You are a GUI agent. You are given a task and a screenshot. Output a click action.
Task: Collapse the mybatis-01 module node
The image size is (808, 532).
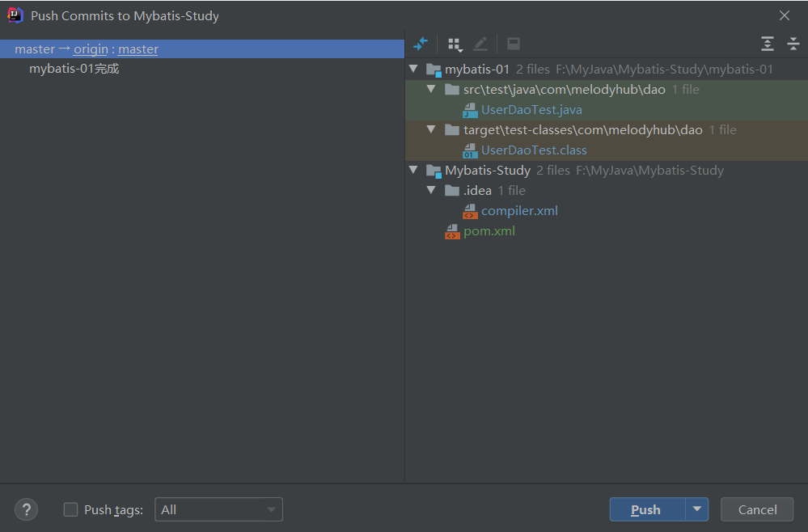(x=414, y=70)
